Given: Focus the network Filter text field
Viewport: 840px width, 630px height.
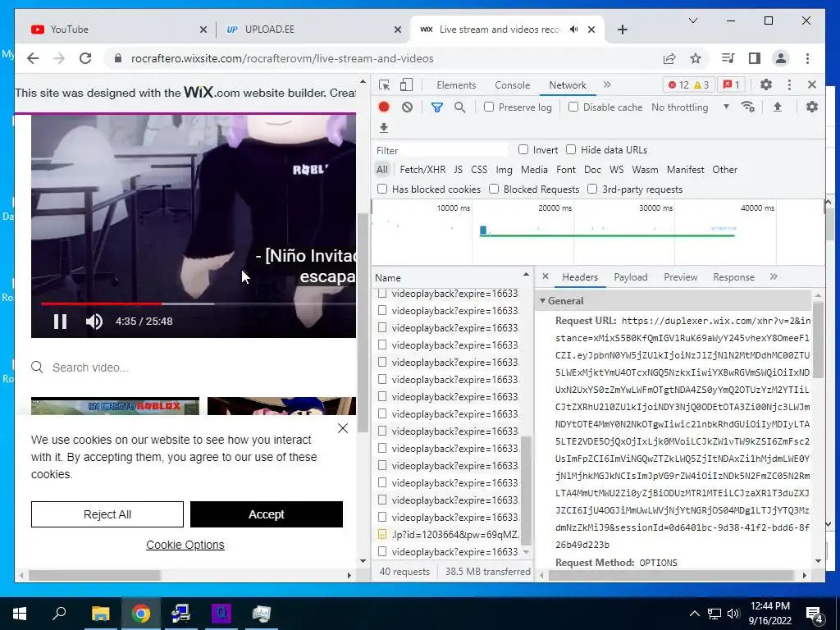Looking at the screenshot, I should point(441,150).
